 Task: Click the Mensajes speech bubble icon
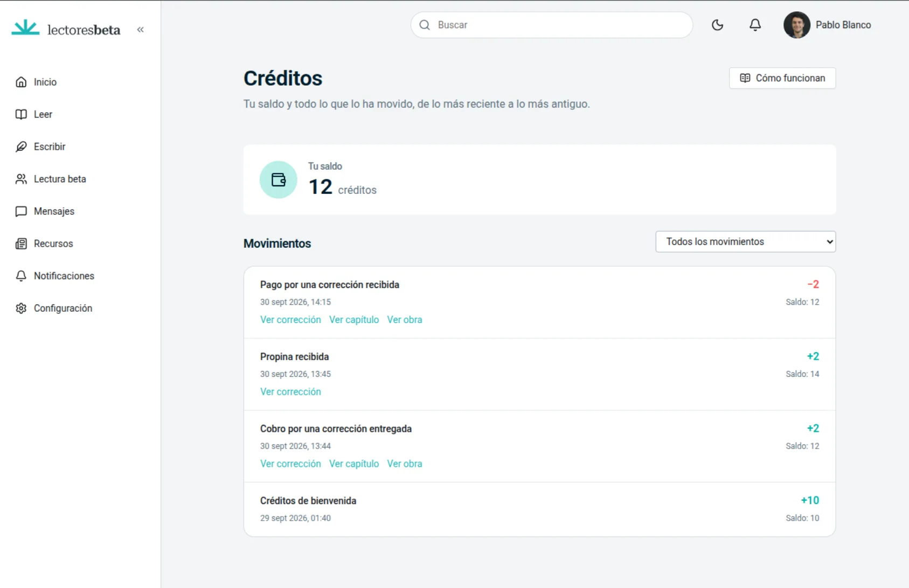click(x=21, y=211)
